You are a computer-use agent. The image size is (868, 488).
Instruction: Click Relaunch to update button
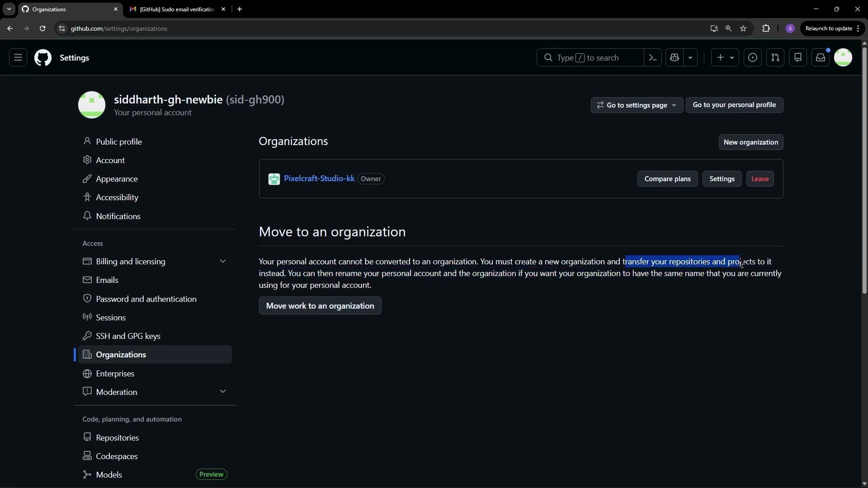point(833,28)
